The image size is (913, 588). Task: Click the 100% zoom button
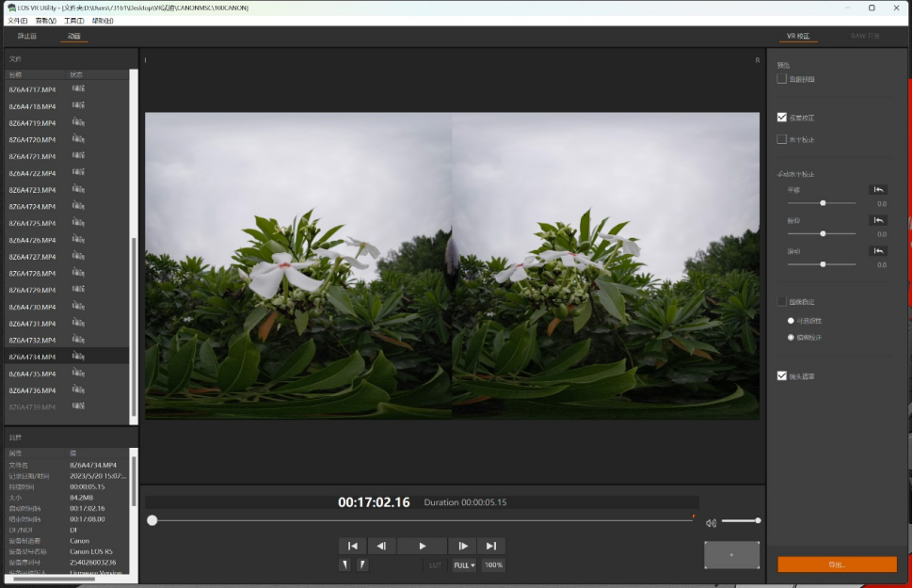493,565
